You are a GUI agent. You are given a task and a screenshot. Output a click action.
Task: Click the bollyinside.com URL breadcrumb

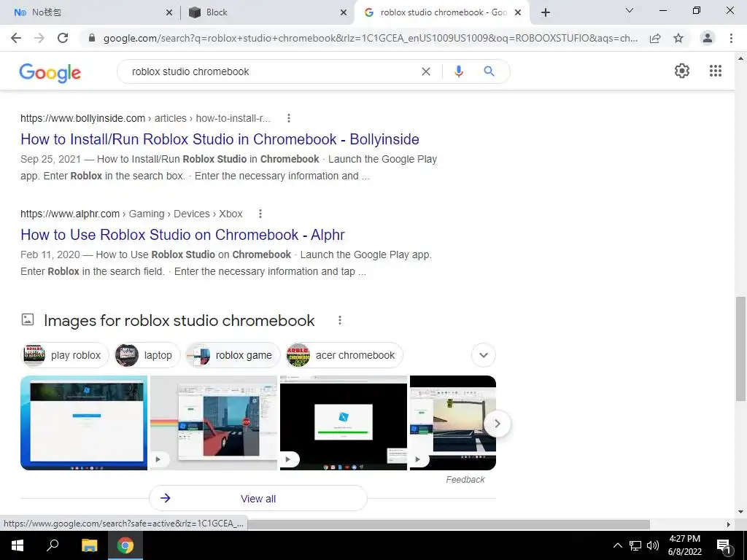tap(145, 118)
